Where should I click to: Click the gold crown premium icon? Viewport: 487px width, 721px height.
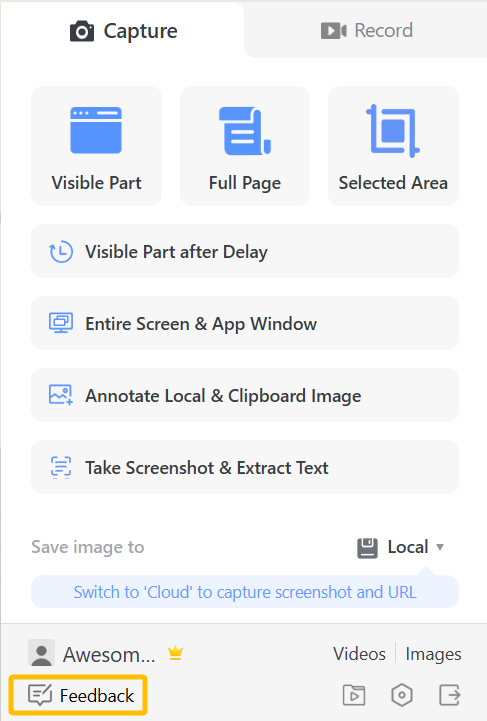[x=176, y=653]
